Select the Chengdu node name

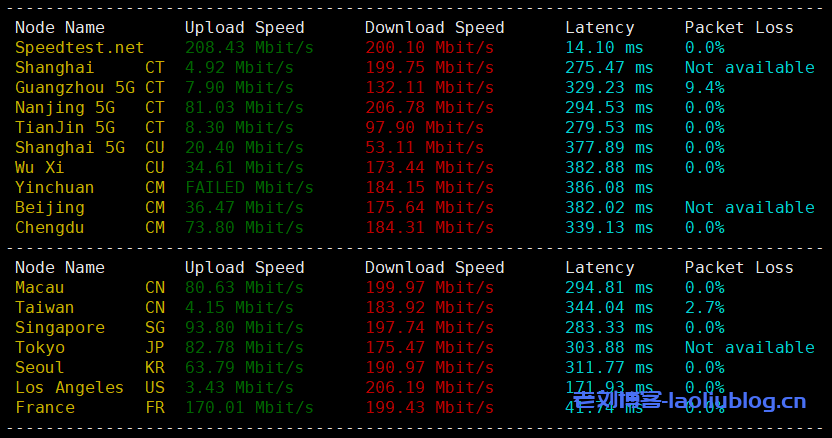(x=49, y=228)
